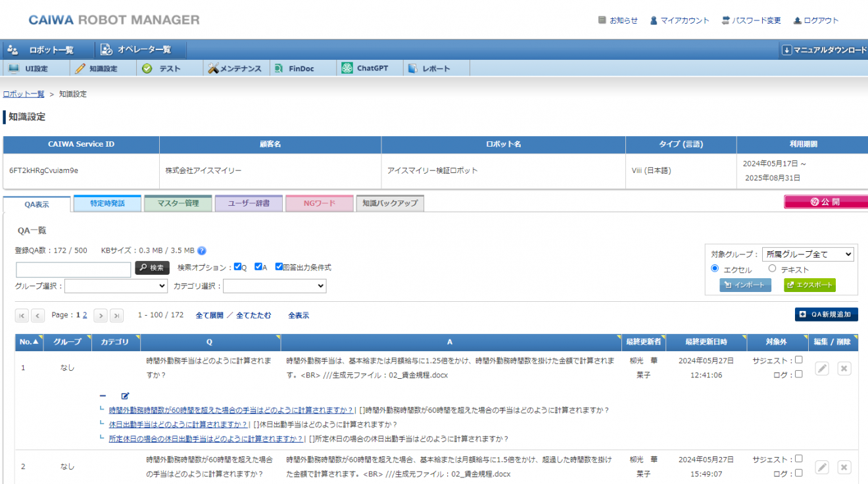Collapse QA 1's suggestion list with the minus

(103, 395)
